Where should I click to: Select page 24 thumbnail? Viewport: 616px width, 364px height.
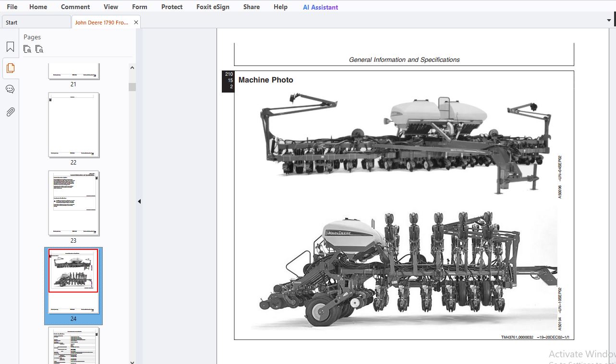73,282
